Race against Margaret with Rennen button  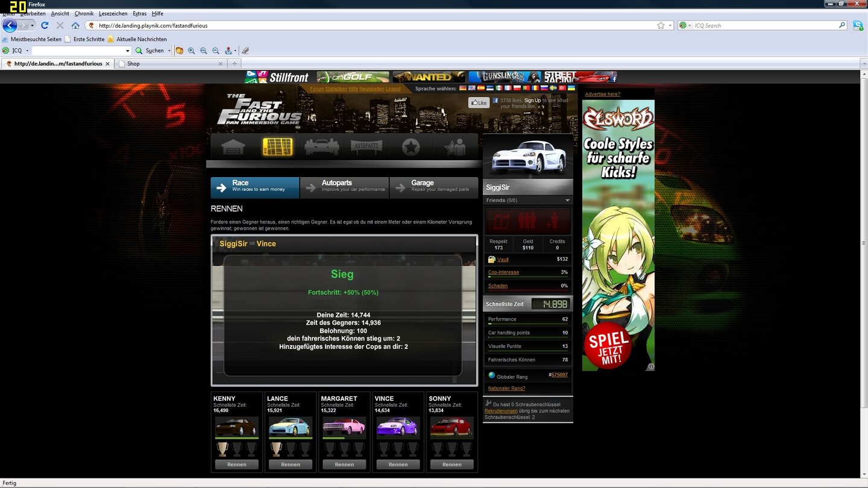[x=344, y=465]
